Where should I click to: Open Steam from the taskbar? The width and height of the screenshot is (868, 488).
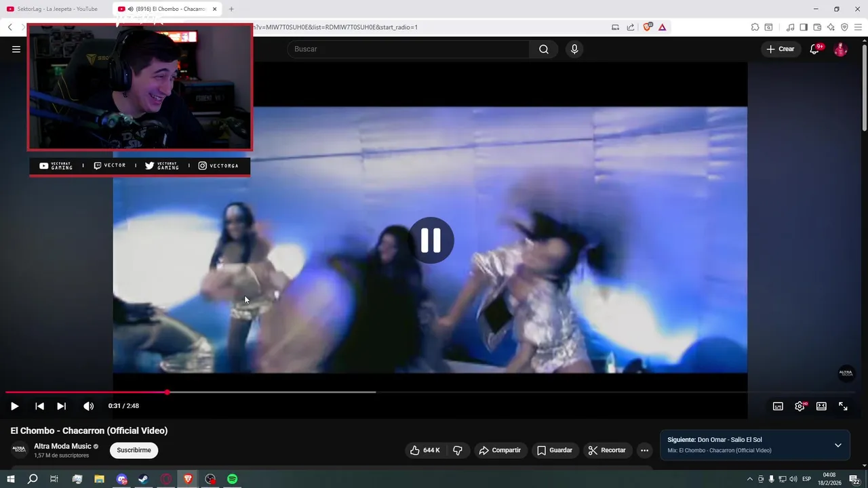tap(144, 479)
